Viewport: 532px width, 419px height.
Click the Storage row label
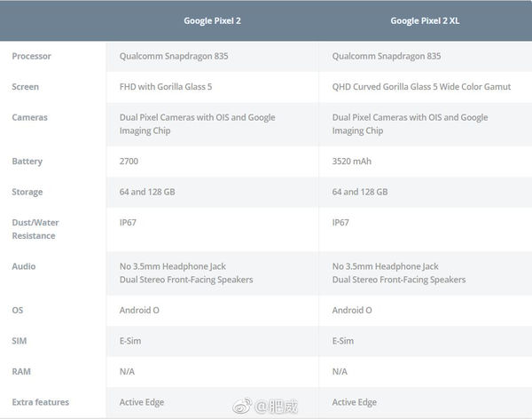pyautogui.click(x=27, y=192)
